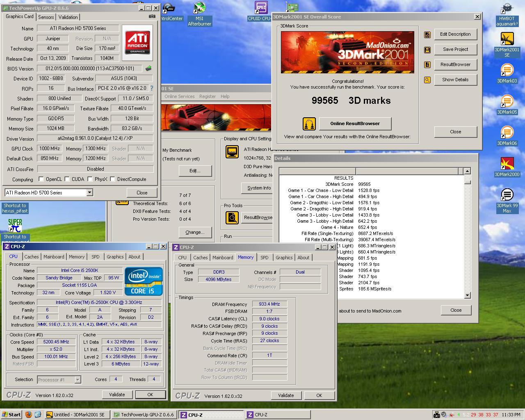Click the Edit... button in 3DMark2001
The image size is (525, 420).
point(195,171)
